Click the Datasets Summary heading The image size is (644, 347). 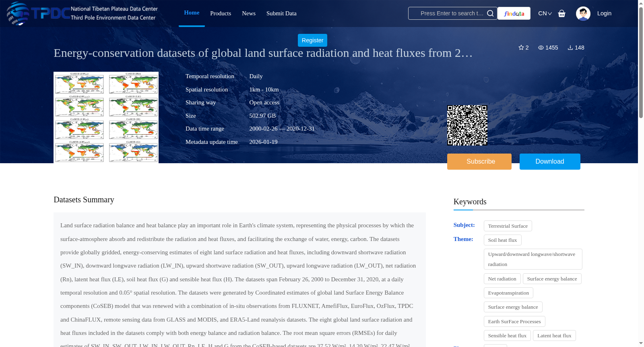tap(84, 199)
